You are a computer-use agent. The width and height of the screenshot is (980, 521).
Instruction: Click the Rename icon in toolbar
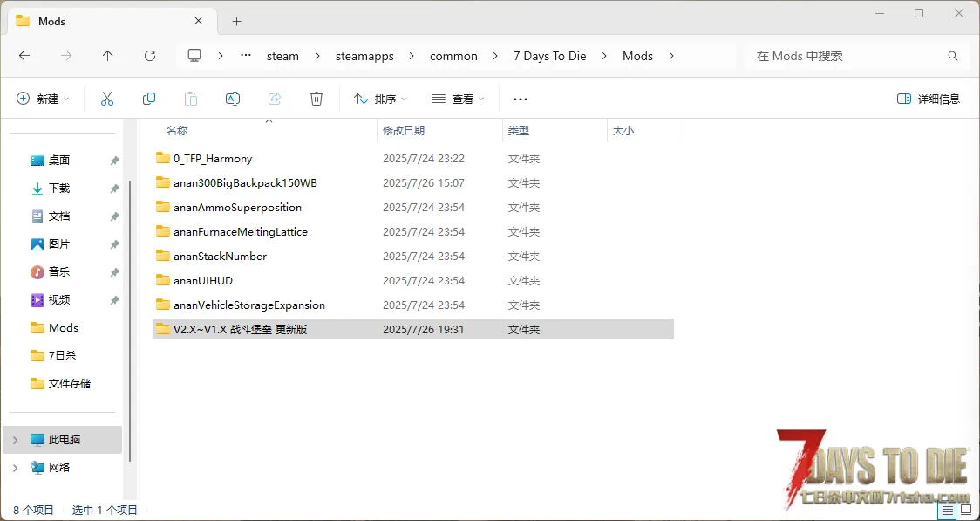[x=233, y=99]
